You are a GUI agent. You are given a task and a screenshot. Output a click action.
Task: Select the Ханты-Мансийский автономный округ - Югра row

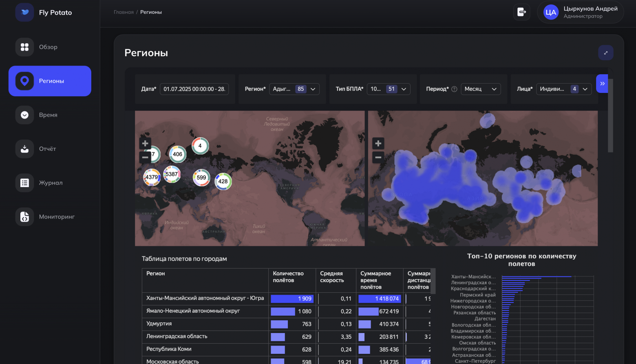286,298
